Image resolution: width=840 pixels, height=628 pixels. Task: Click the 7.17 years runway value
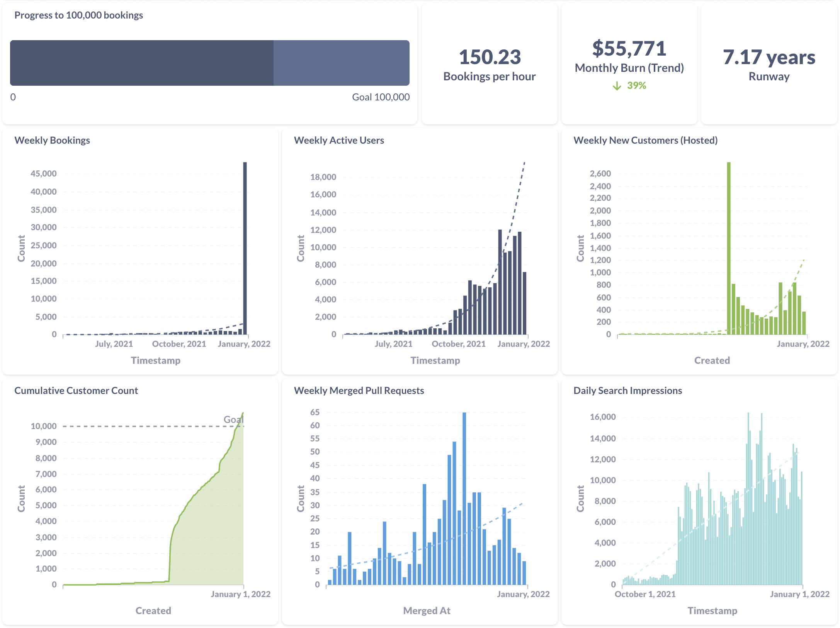pos(769,57)
